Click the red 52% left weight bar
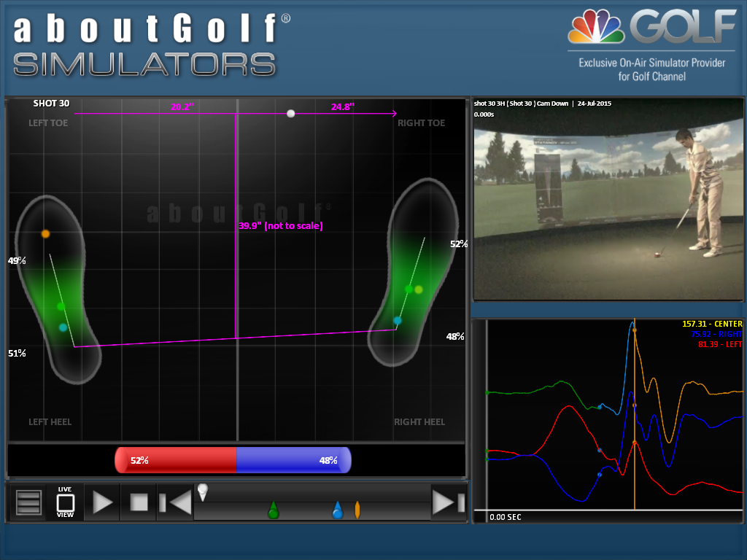747x560 pixels. tap(176, 460)
